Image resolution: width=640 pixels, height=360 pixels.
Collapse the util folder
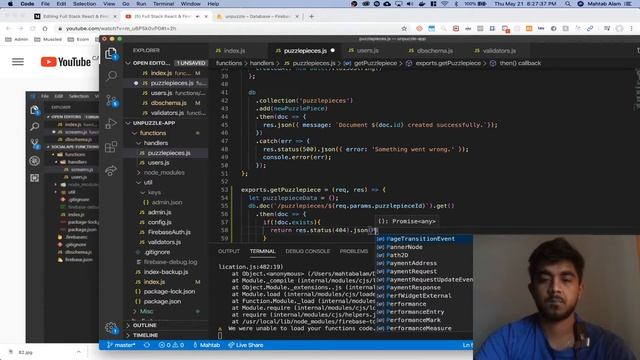tap(139, 182)
